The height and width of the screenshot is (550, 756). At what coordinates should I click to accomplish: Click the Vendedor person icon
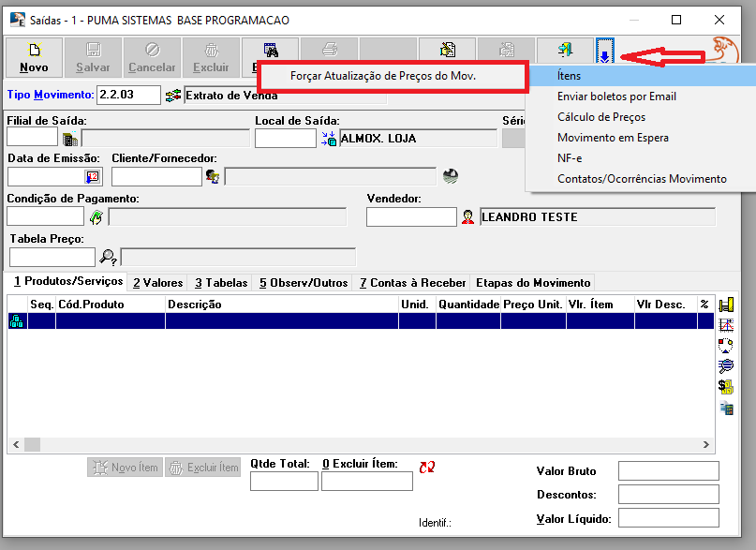(467, 217)
